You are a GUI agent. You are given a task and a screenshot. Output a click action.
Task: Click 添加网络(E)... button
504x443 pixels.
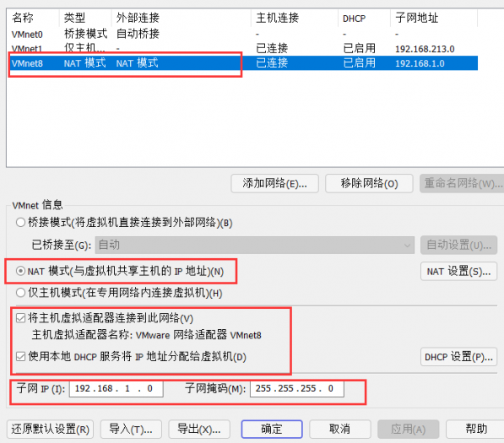[275, 183]
